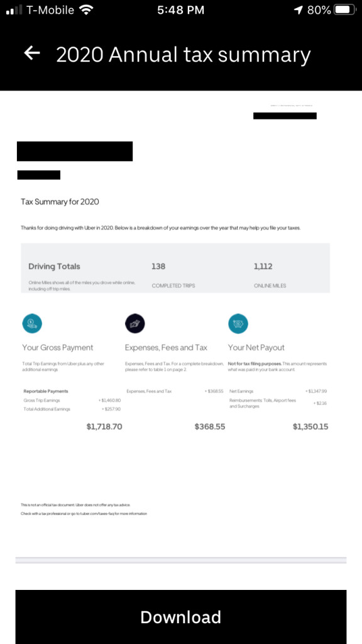Tap the Net Payout piggy bank icon
This screenshot has width=362, height=644.
[x=238, y=324]
